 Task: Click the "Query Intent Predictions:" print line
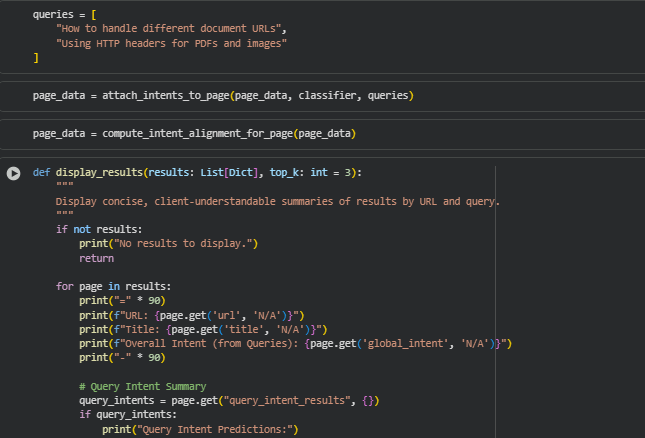click(x=200, y=429)
